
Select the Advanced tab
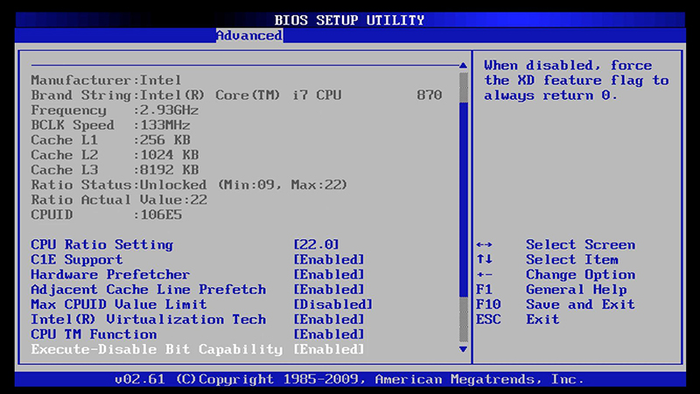tap(249, 35)
